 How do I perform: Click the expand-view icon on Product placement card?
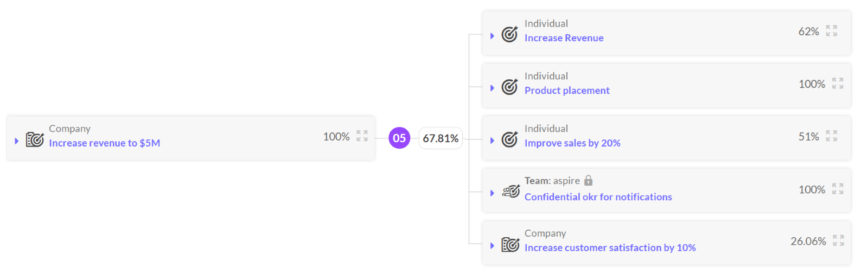838,84
